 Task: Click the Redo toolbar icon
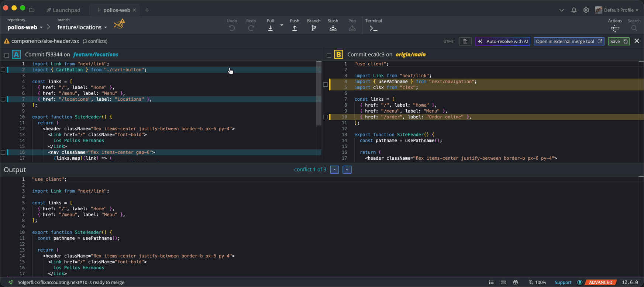click(251, 28)
